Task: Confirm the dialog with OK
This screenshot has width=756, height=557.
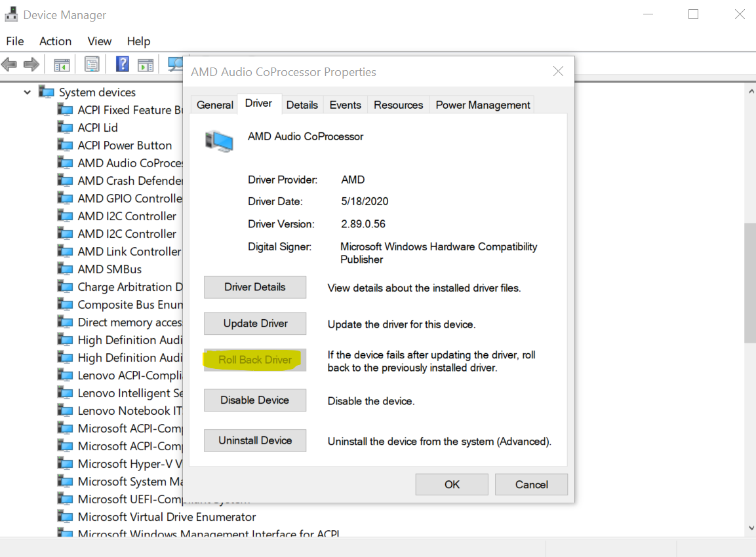Action: (x=452, y=484)
